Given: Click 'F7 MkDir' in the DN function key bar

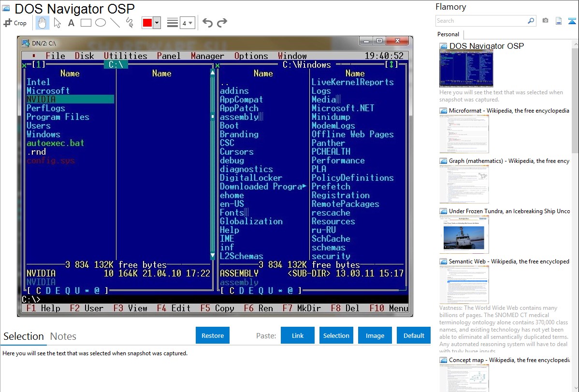Looking at the screenshot, I should (x=302, y=308).
